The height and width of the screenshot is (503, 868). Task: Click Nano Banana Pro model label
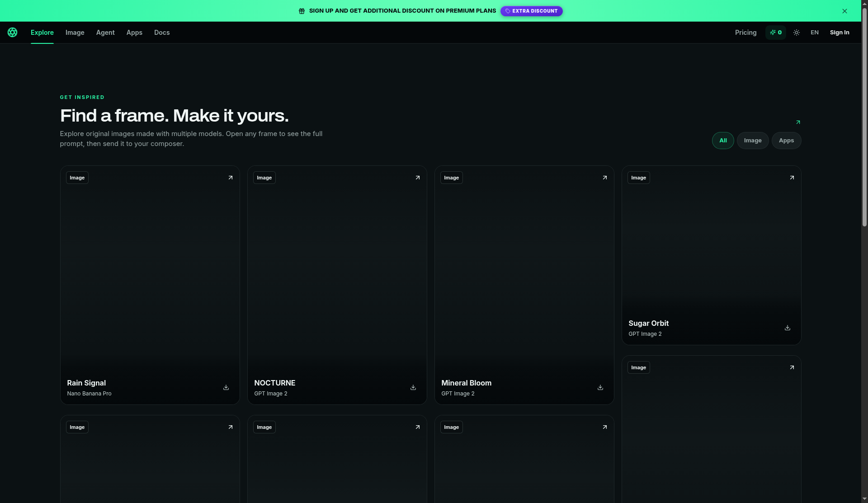click(x=89, y=394)
